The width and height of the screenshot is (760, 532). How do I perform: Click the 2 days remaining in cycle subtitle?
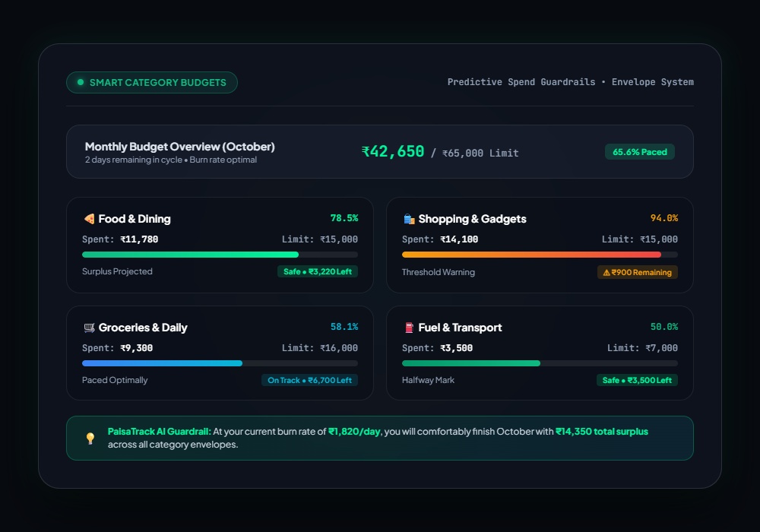pos(134,160)
